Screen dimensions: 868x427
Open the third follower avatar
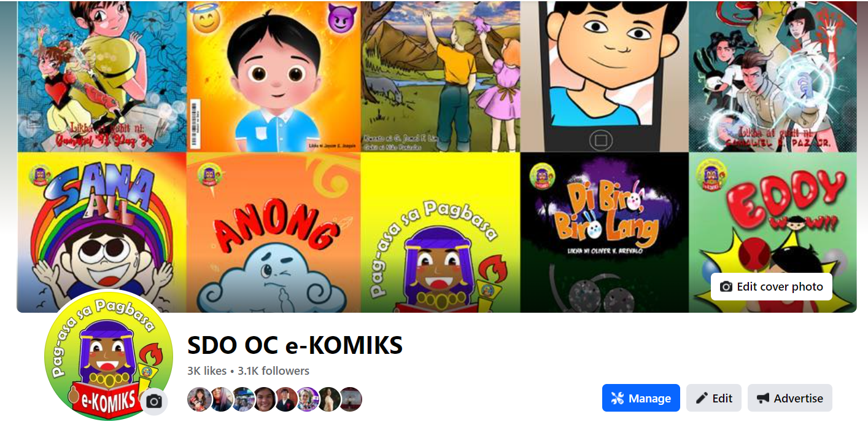(242, 399)
